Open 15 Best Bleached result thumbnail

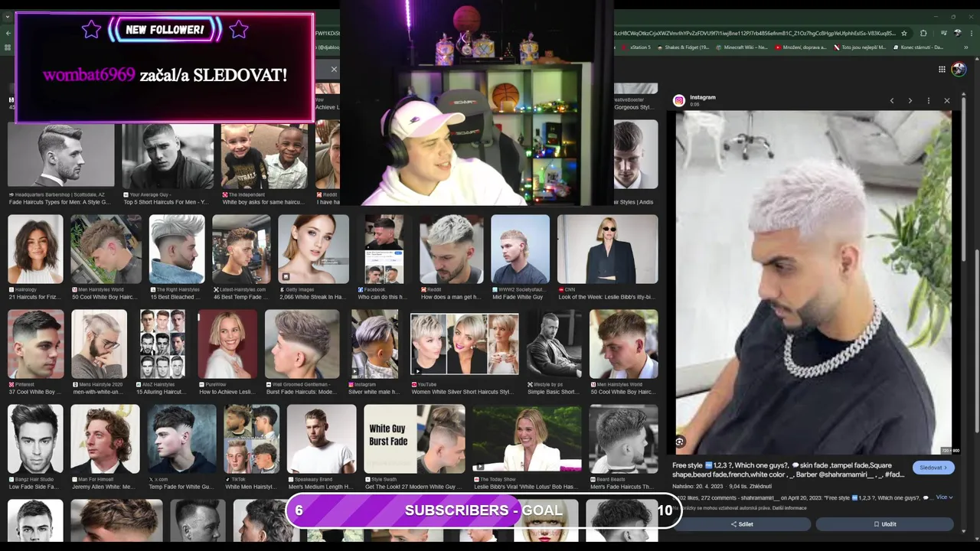(177, 249)
